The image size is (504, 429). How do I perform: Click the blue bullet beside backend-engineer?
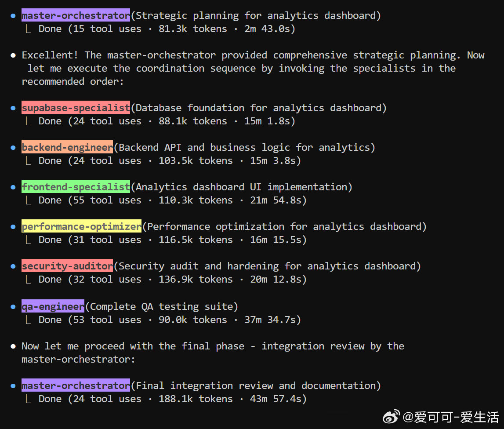(x=13, y=148)
